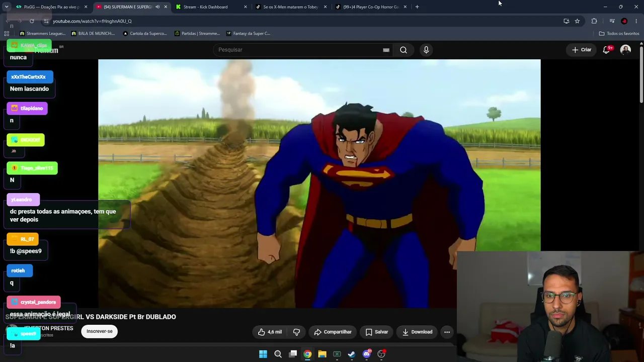Mute the SUPERMAN E SUPERGIRL tab audio
Image resolution: width=644 pixels, height=362 pixels.
(x=157, y=7)
